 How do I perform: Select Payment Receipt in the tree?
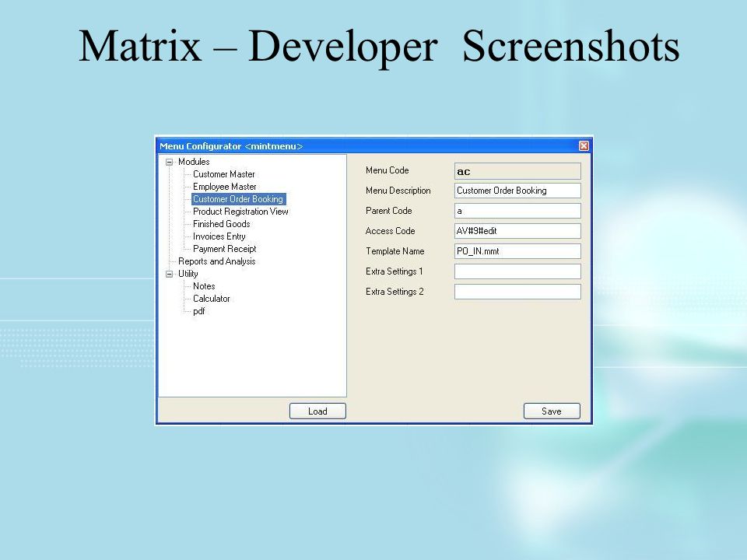(x=224, y=249)
